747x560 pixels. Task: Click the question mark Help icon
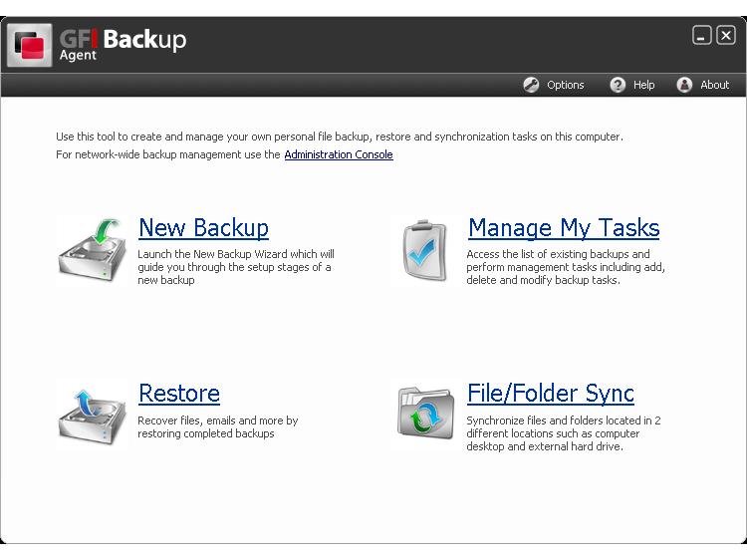click(618, 85)
